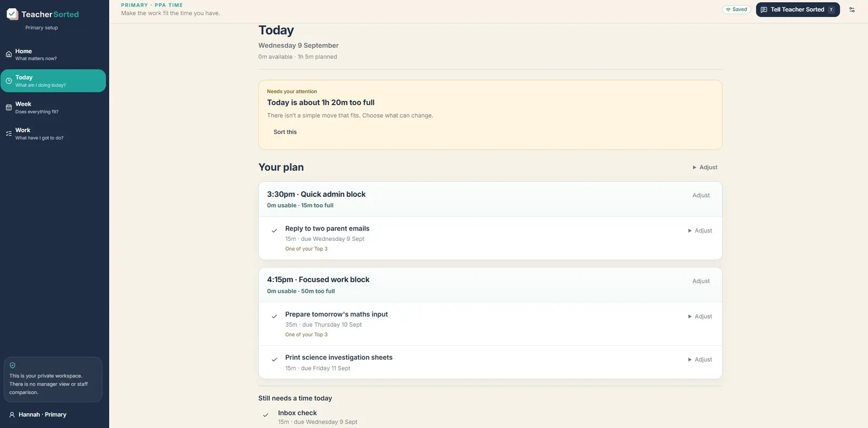Viewport: 868px width, 428px height.
Task: Click the privacy shield icon in sidebar
Action: (12, 365)
